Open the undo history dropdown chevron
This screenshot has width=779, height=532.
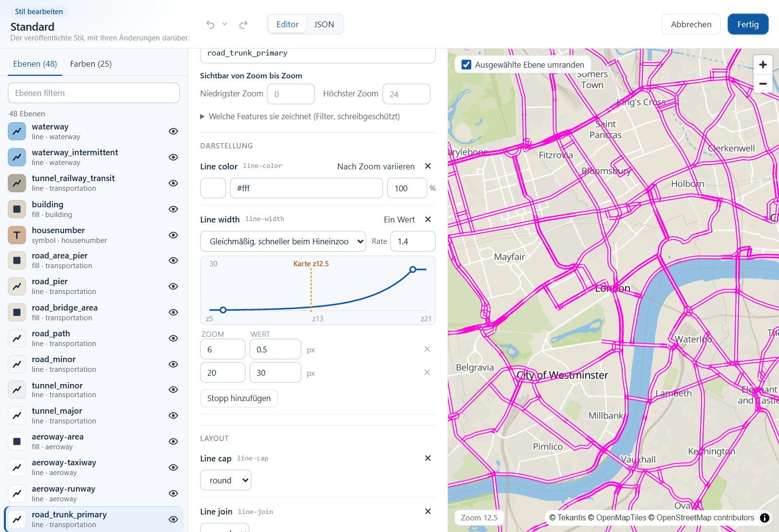[224, 24]
